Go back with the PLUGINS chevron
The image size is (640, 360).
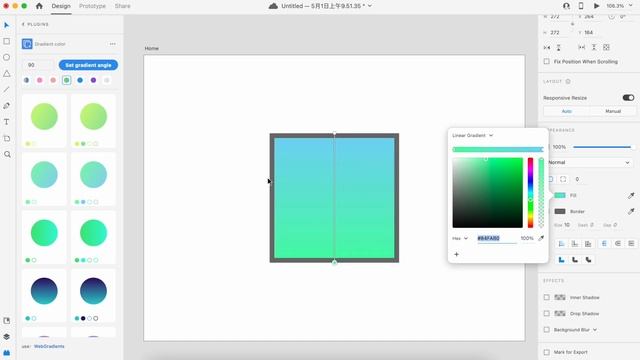[23, 24]
